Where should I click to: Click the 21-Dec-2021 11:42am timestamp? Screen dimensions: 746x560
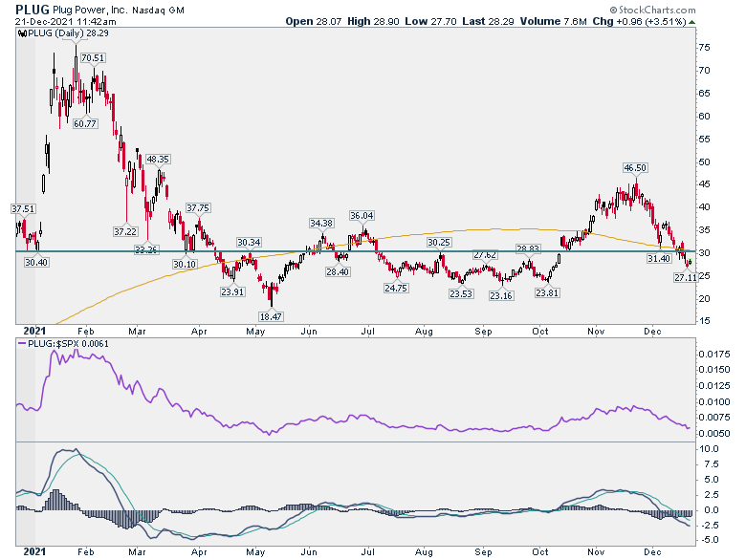pyautogui.click(x=65, y=21)
